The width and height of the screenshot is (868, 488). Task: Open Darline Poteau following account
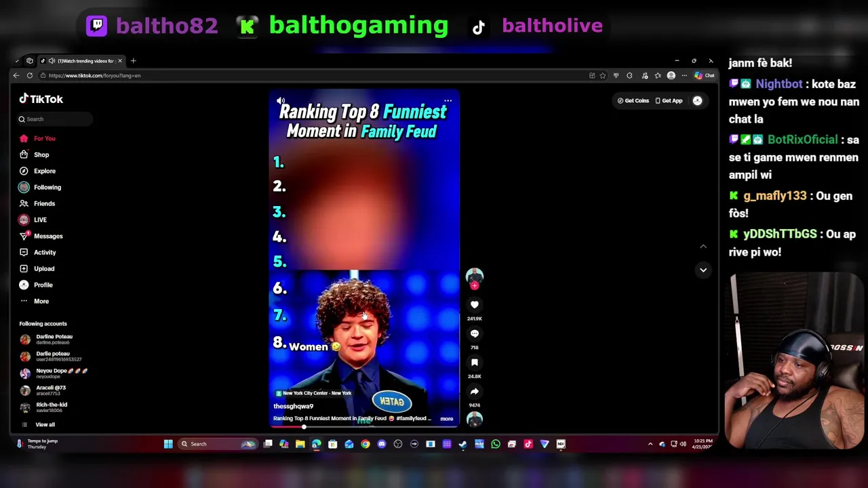(47, 339)
